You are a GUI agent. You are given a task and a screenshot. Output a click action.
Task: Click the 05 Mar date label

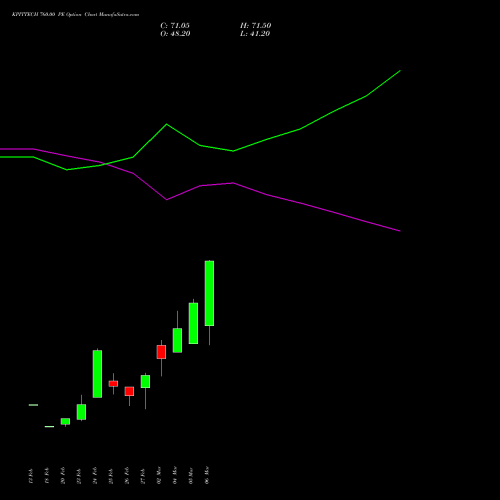[x=191, y=475]
